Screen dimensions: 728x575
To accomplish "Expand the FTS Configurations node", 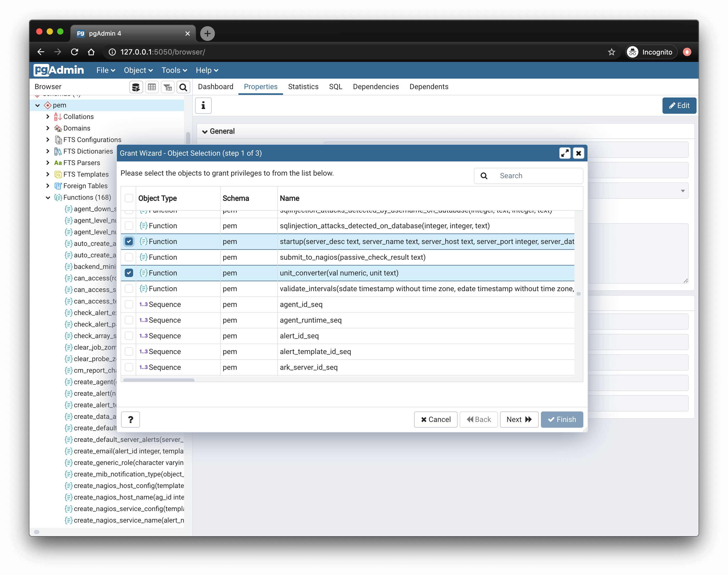I will pyautogui.click(x=48, y=140).
